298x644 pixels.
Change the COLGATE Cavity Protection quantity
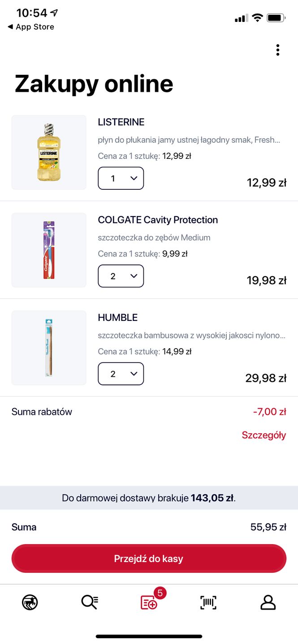(x=121, y=276)
